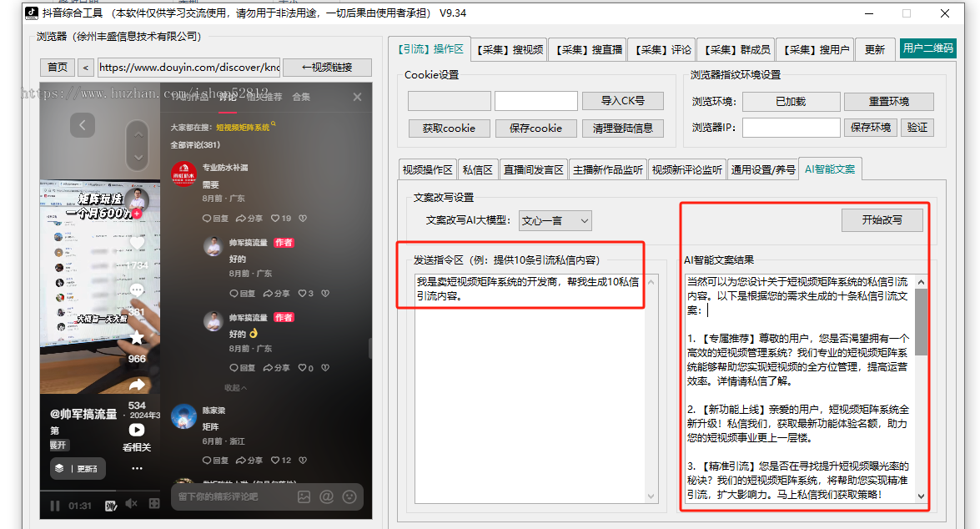This screenshot has height=529, width=980.
Task: Open 【采集】搜用户 tab
Action: (817, 49)
